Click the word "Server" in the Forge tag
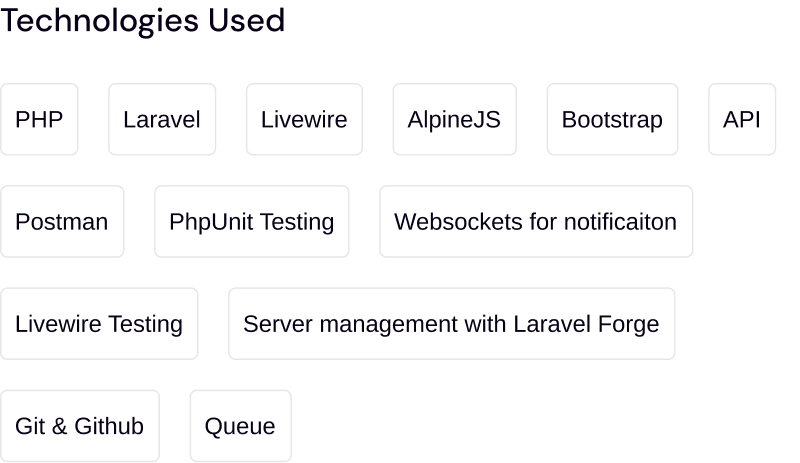Screen dimensions: 800x463 274,324
